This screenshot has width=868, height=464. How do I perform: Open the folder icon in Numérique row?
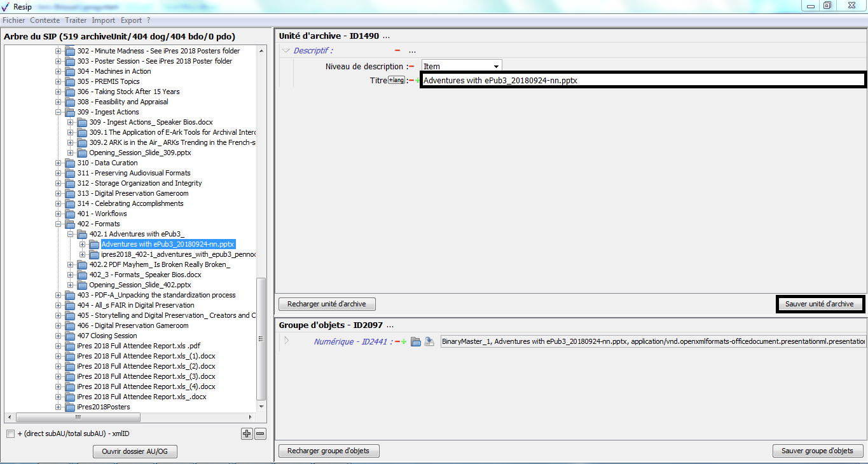click(416, 341)
